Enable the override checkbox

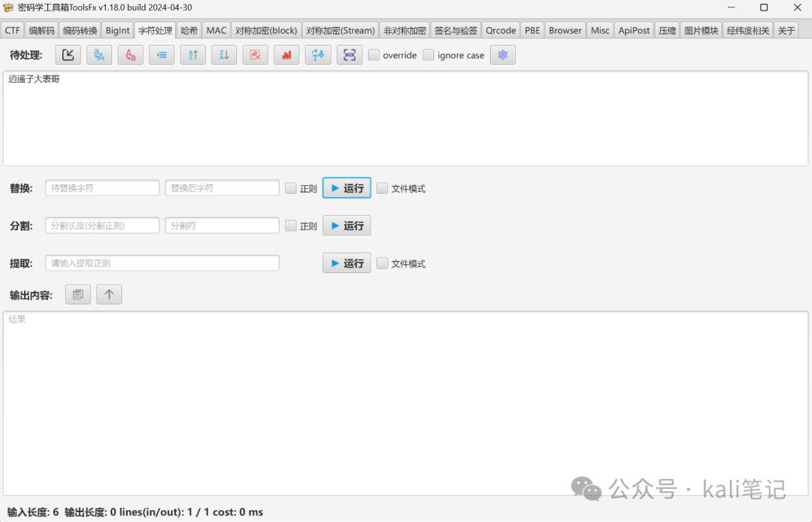[x=374, y=55]
